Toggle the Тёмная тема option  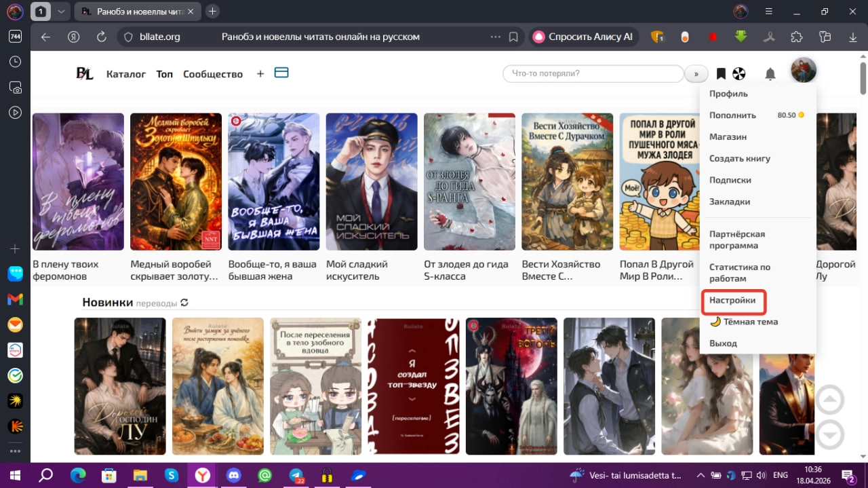pos(744,322)
